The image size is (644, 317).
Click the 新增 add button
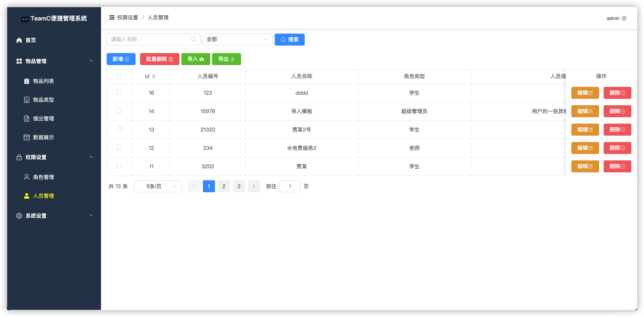(x=121, y=59)
